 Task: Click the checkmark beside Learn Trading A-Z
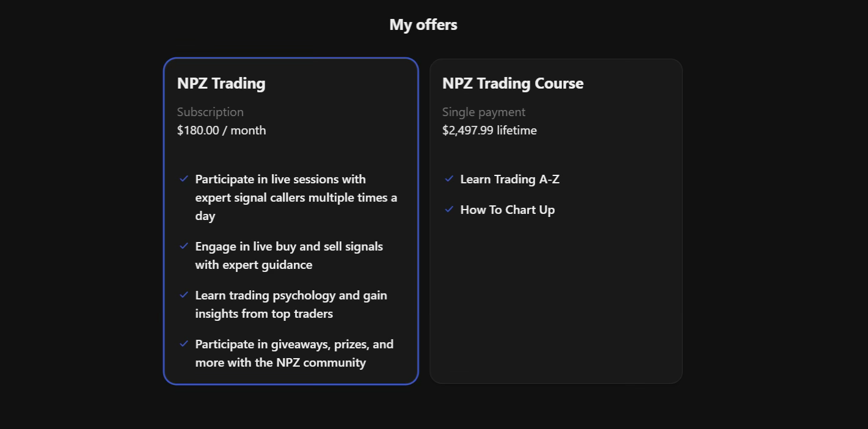(x=450, y=178)
